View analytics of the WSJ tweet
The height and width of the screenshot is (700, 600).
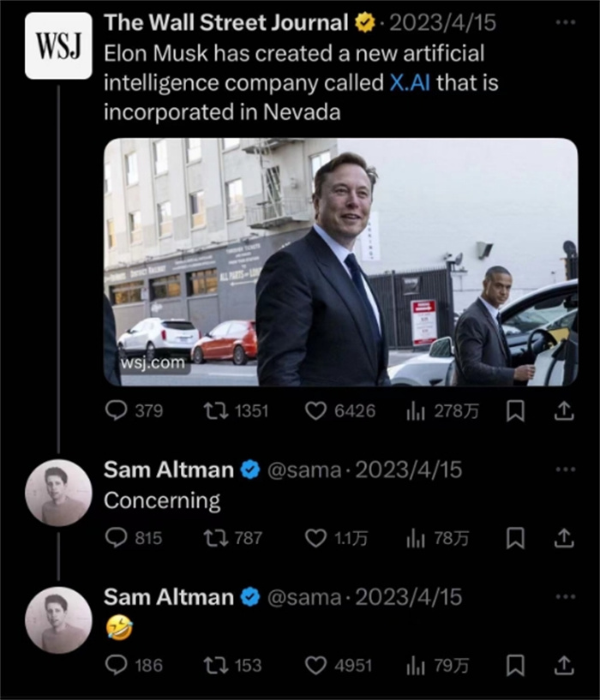point(416,411)
